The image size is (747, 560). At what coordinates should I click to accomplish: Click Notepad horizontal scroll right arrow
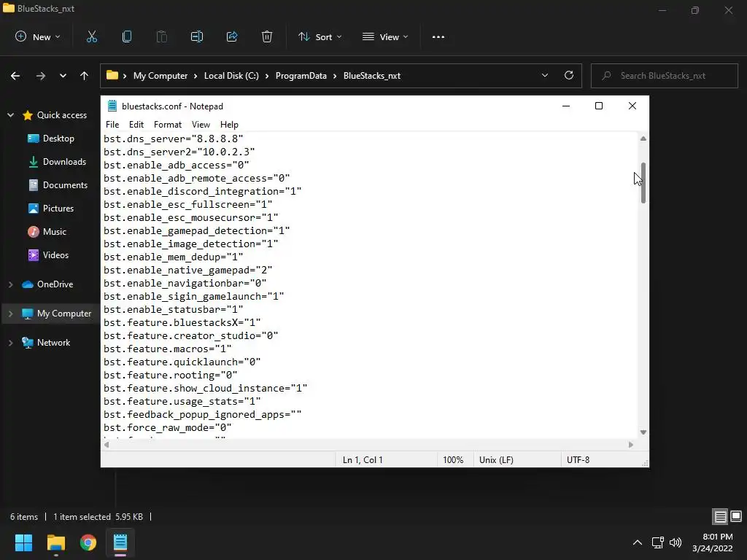pos(631,445)
